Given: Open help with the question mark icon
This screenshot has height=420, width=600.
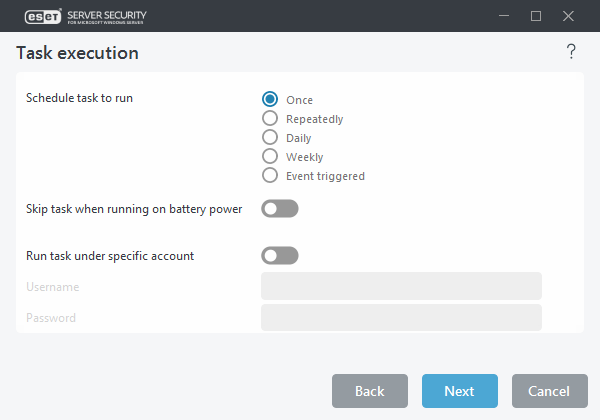Looking at the screenshot, I should point(571,52).
